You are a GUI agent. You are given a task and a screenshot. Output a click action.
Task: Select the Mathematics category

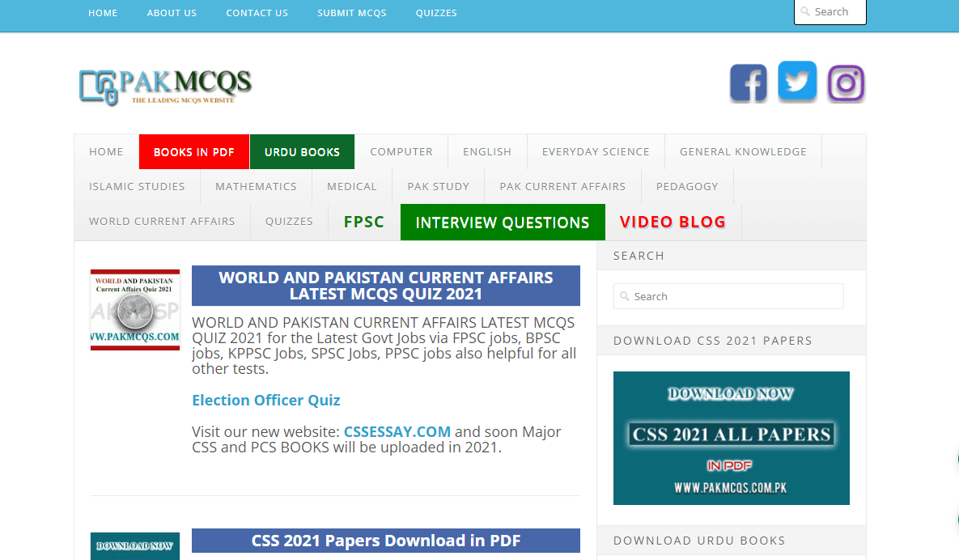pyautogui.click(x=256, y=186)
